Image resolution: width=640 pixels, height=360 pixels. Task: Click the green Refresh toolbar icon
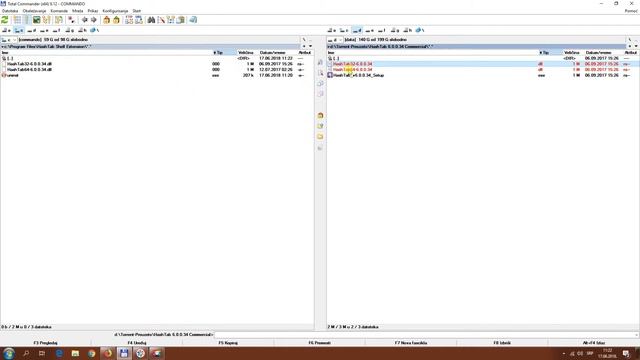pos(4,20)
